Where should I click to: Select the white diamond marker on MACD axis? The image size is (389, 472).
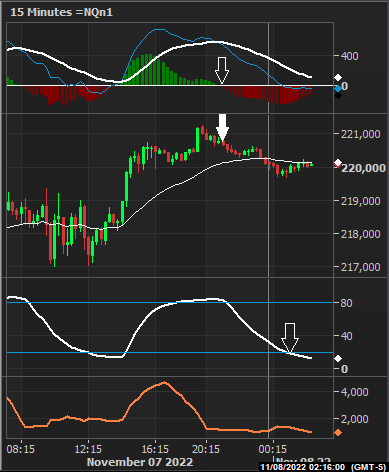tap(338, 78)
